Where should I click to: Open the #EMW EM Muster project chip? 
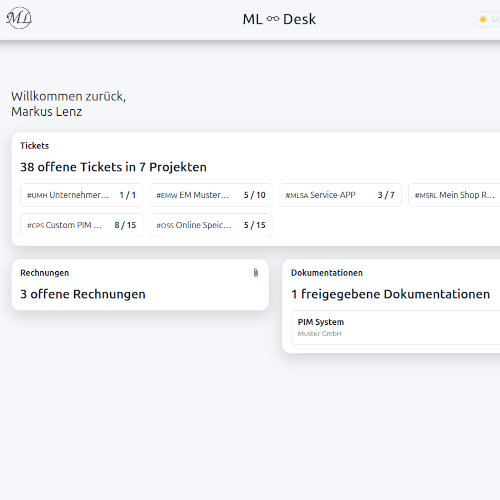tap(211, 195)
